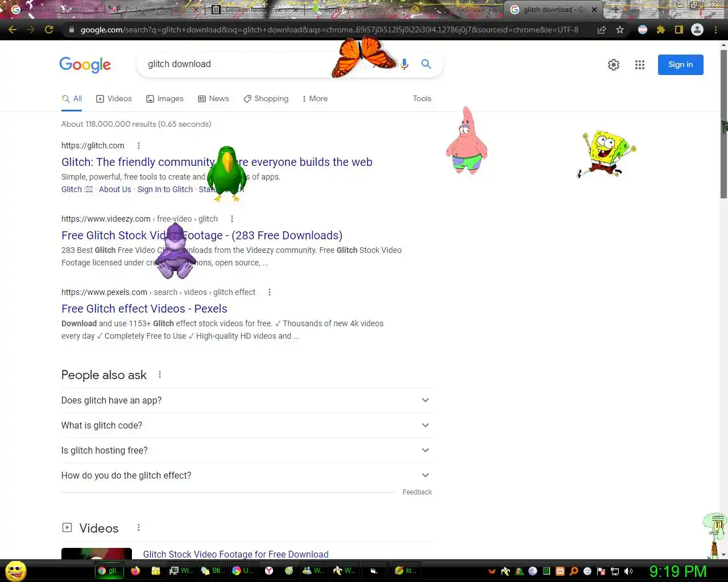Open the Yandex browser taskbar icon
The width and height of the screenshot is (728, 582).
coord(269,571)
